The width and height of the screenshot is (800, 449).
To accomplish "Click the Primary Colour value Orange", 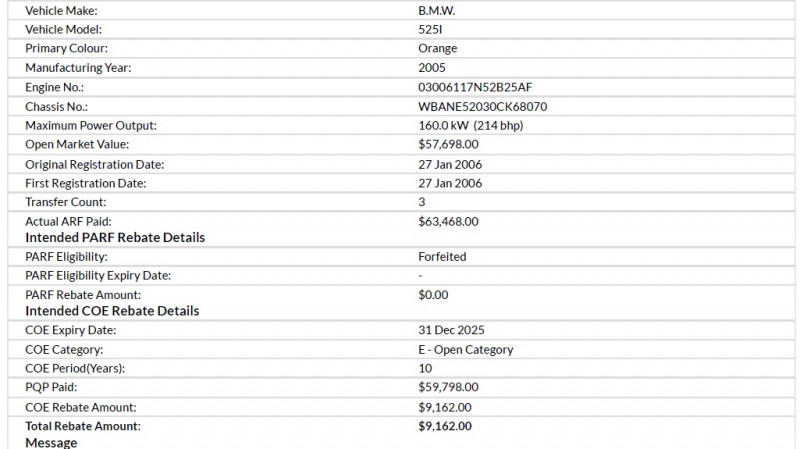I will 437,48.
